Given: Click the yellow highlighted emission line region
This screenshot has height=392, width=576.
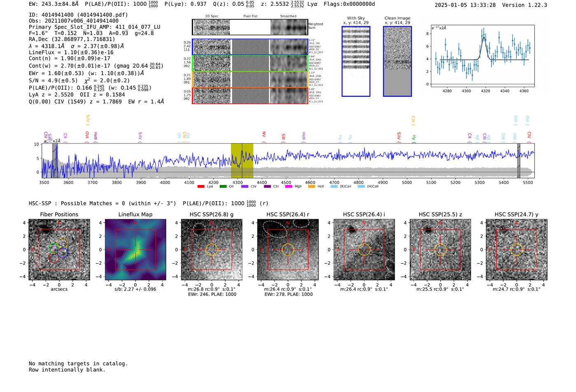Looking at the screenshot, I should point(242,161).
